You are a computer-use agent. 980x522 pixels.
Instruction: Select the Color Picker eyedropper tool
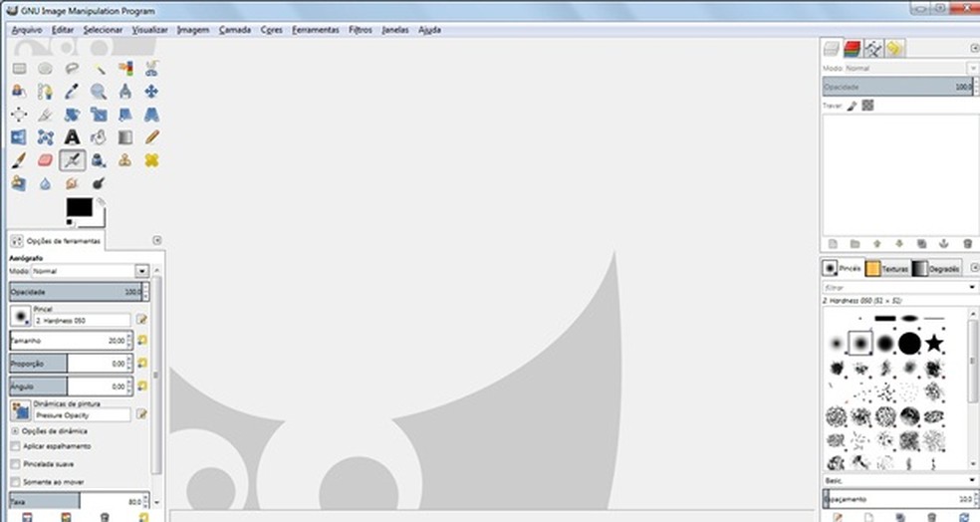point(72,92)
